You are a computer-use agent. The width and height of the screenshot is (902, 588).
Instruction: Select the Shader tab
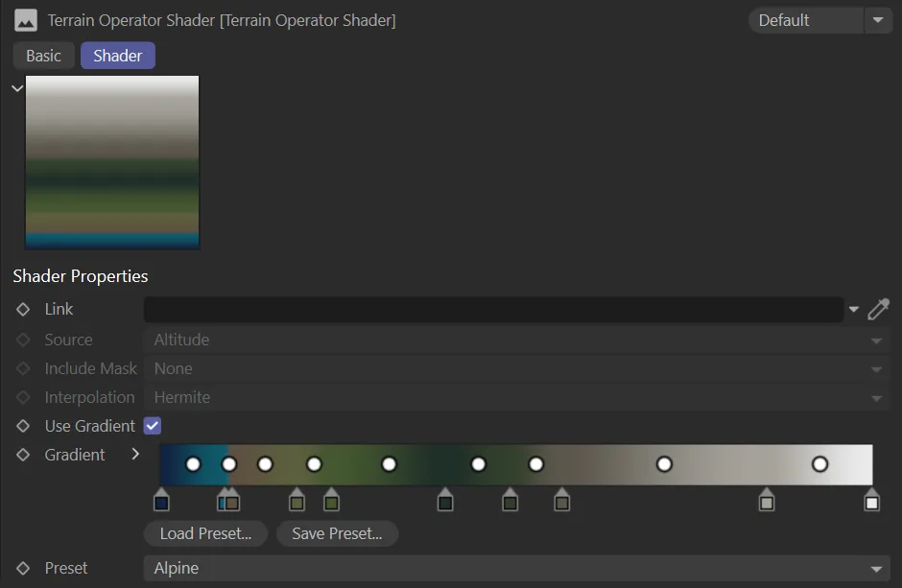click(117, 56)
